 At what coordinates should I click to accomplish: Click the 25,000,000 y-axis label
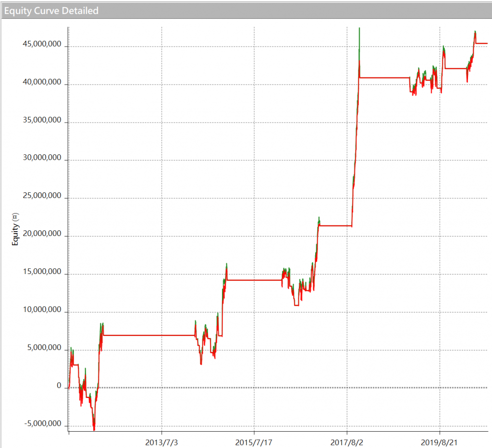(42, 196)
